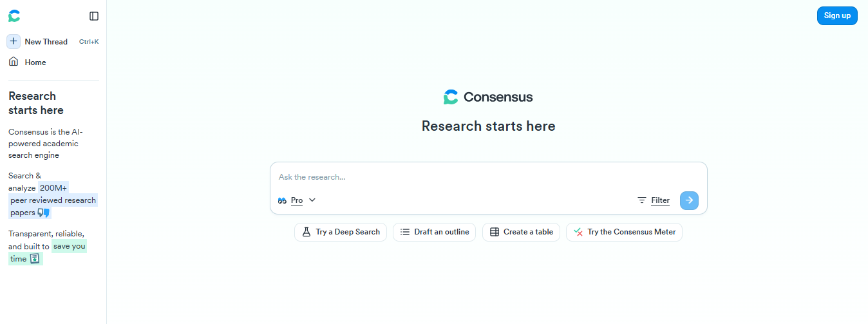Image resolution: width=868 pixels, height=324 pixels.
Task: Open the Filter options
Action: (x=654, y=200)
